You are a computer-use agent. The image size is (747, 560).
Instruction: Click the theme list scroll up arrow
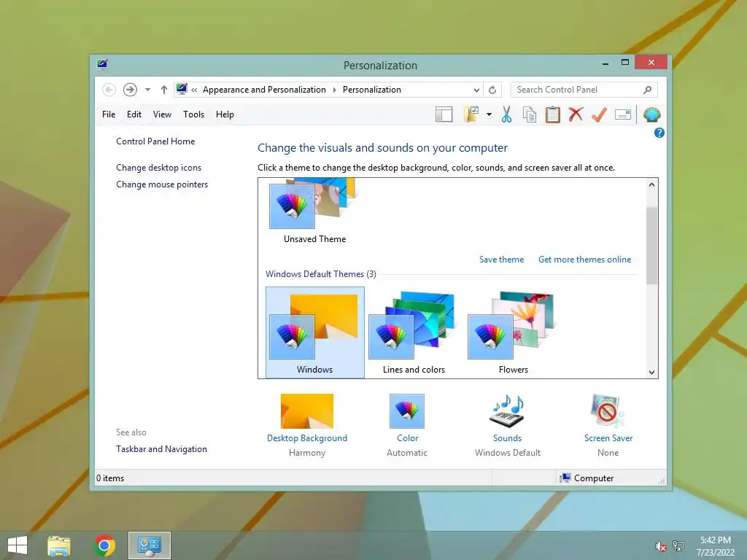(x=651, y=184)
